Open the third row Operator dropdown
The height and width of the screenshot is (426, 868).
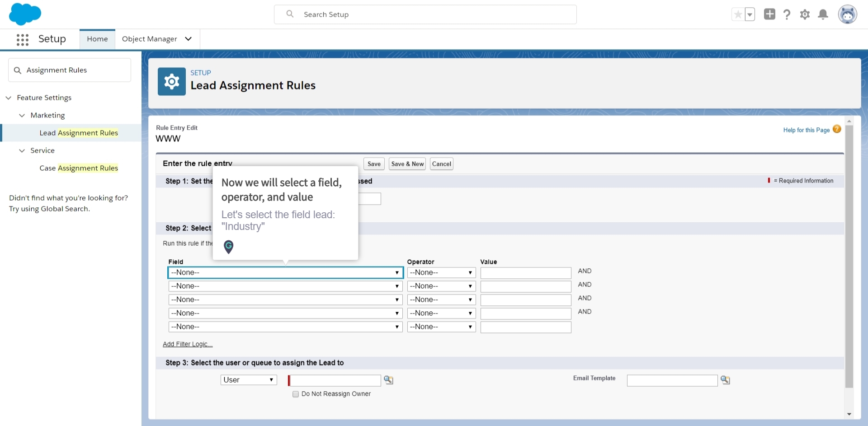coord(441,300)
